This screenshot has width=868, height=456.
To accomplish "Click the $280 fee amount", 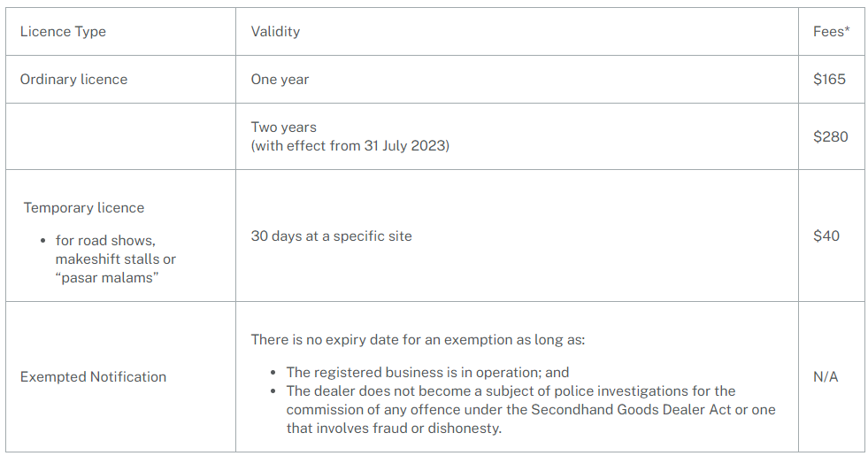I will click(x=830, y=136).
